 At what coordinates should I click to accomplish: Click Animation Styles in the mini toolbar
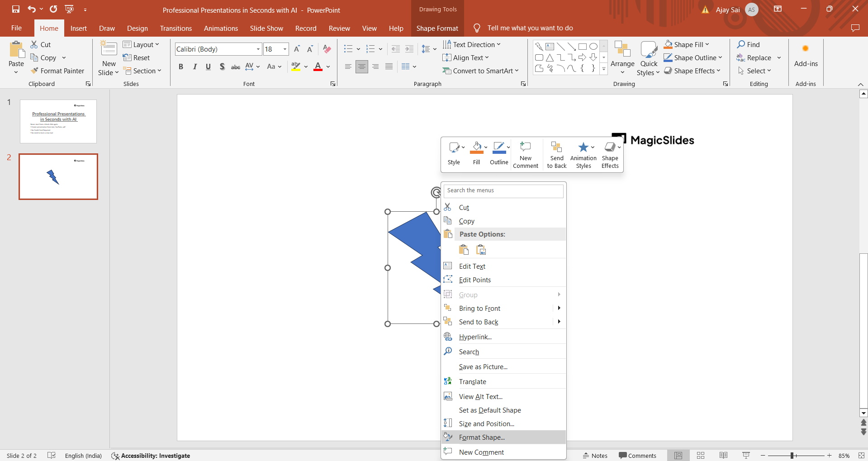583,155
